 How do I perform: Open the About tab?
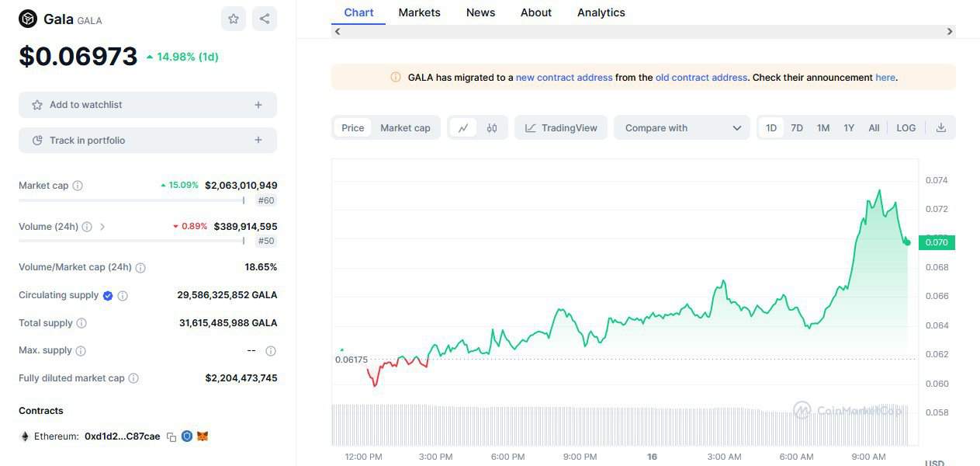[536, 12]
